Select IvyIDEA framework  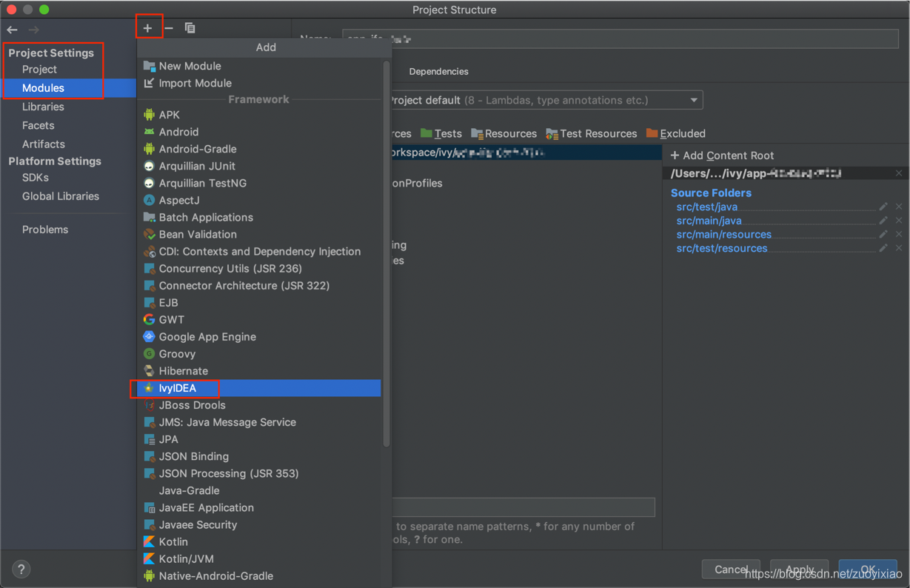point(259,388)
